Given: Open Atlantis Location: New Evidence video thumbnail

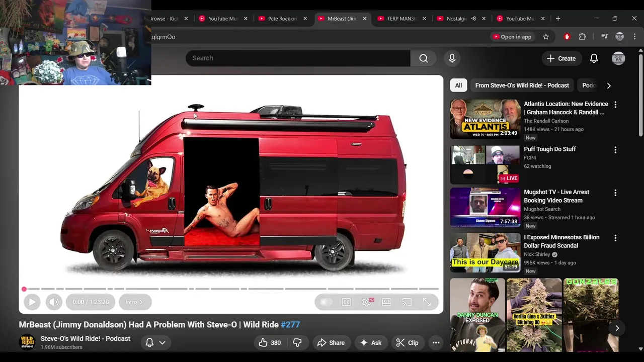Looking at the screenshot, I should 485,119.
